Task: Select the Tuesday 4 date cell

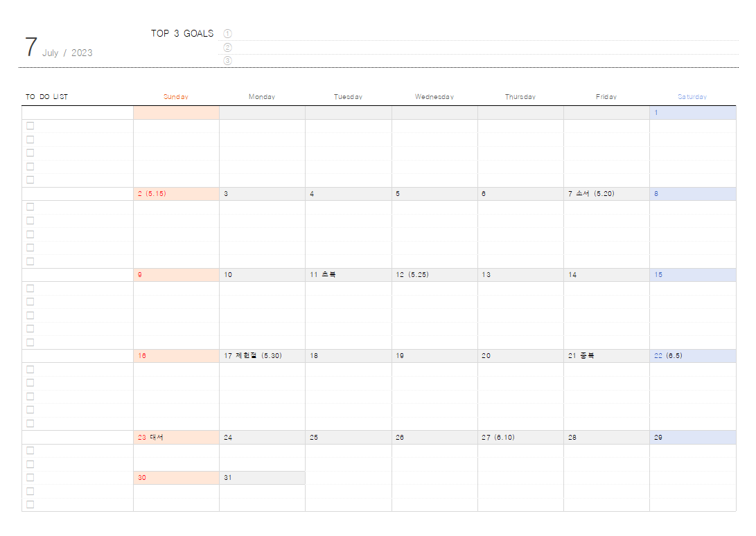Action: point(349,194)
